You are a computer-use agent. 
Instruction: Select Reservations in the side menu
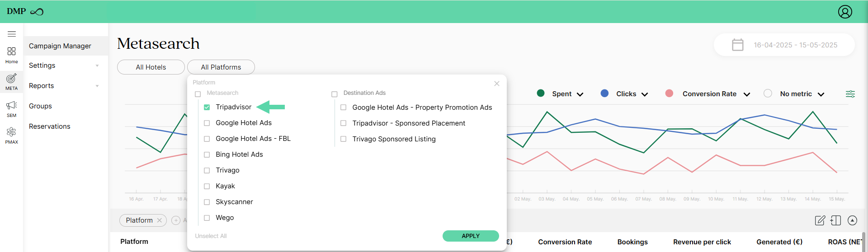point(50,126)
